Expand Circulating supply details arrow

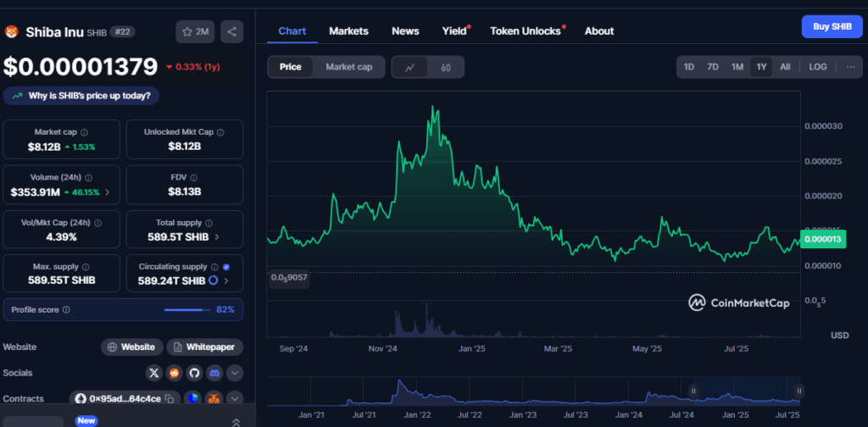click(x=225, y=281)
